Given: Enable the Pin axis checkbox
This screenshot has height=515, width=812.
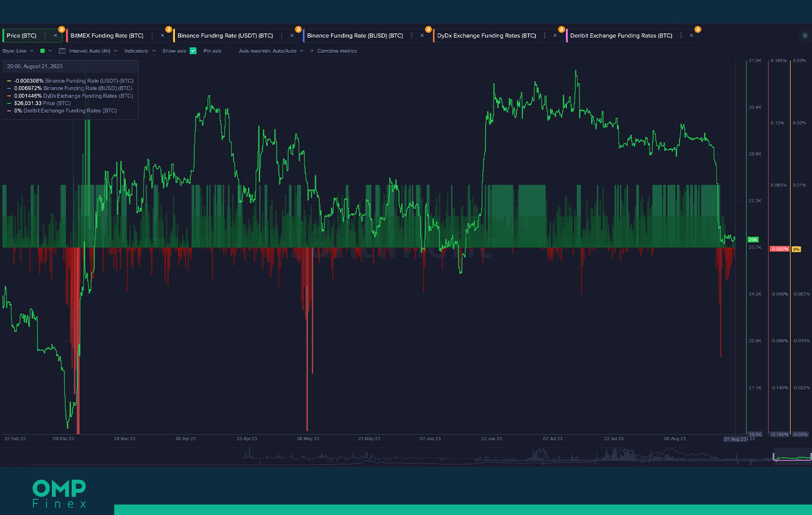Looking at the screenshot, I should point(228,51).
